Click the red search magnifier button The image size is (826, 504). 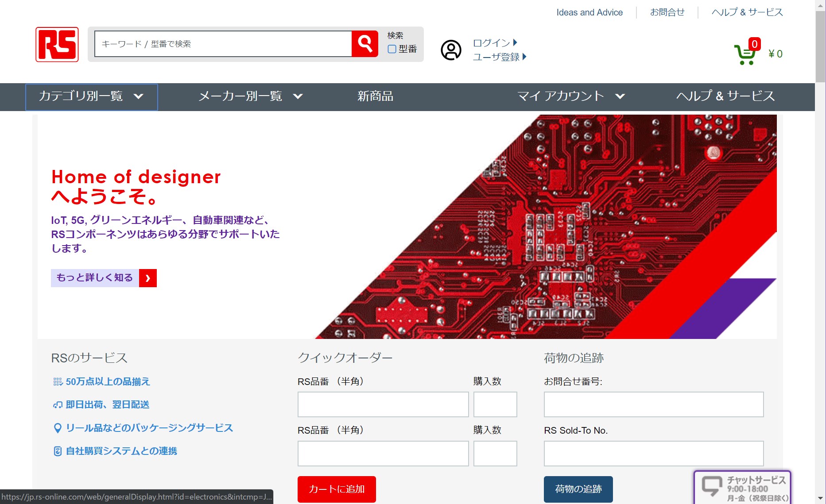point(365,44)
